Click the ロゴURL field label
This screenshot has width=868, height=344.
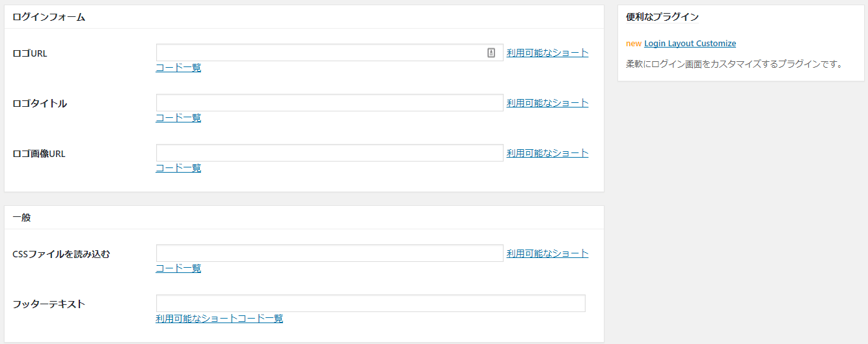pyautogui.click(x=30, y=53)
